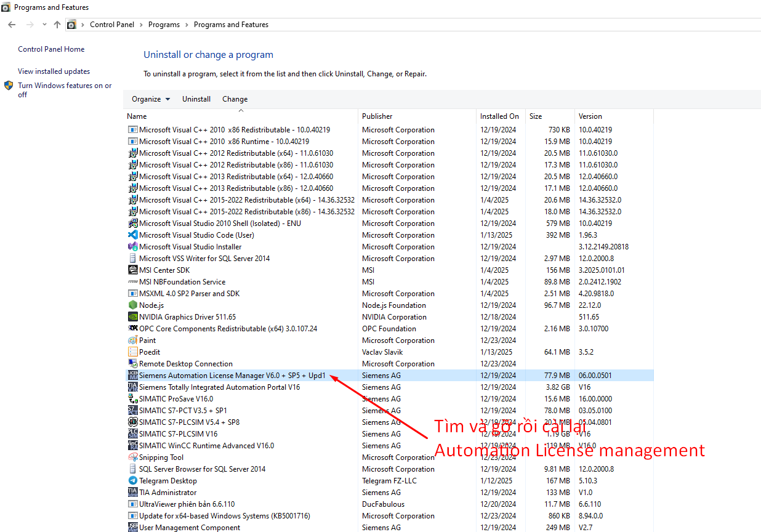
Task: Click the SIMATIC S7-PLCSIM V16 icon
Action: pos(132,433)
